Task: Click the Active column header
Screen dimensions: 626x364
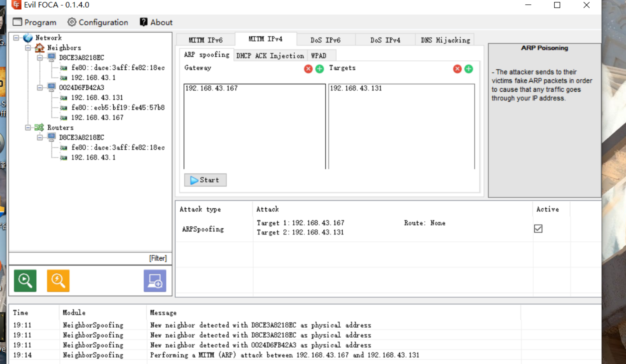Action: click(x=551, y=209)
